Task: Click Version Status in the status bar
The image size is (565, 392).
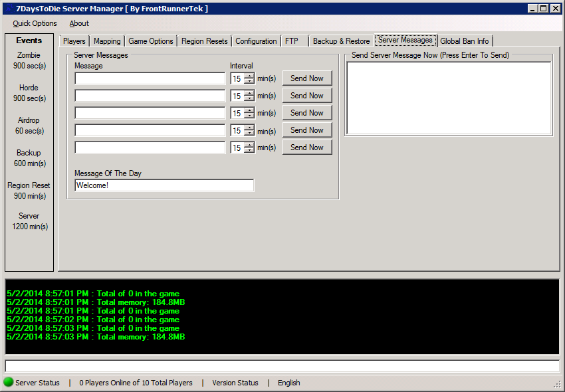Action: (x=235, y=383)
